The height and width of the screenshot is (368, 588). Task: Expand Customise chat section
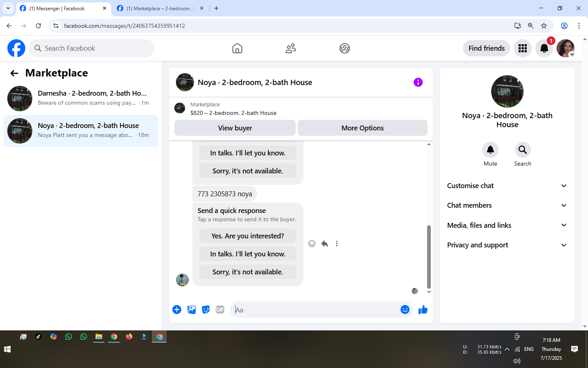click(x=507, y=186)
